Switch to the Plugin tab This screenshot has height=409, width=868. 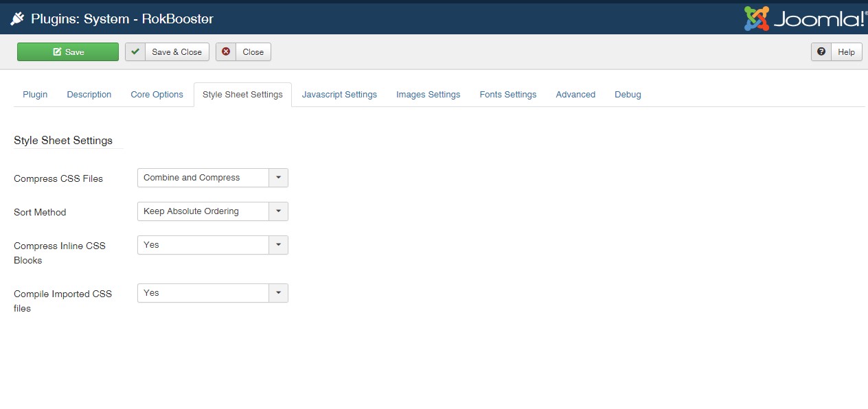click(x=35, y=95)
